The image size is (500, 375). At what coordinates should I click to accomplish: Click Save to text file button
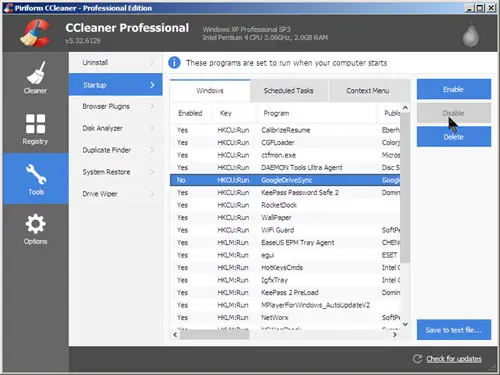click(454, 330)
